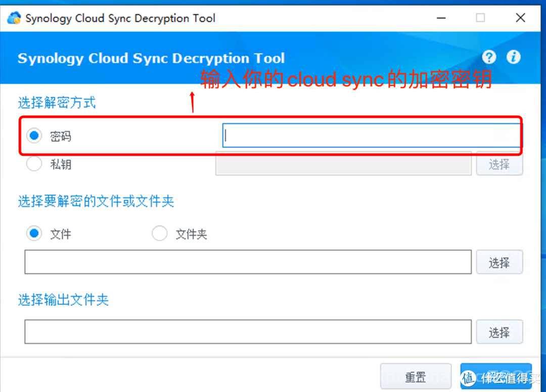
Task: Focus the output folder path field
Action: tap(248, 332)
